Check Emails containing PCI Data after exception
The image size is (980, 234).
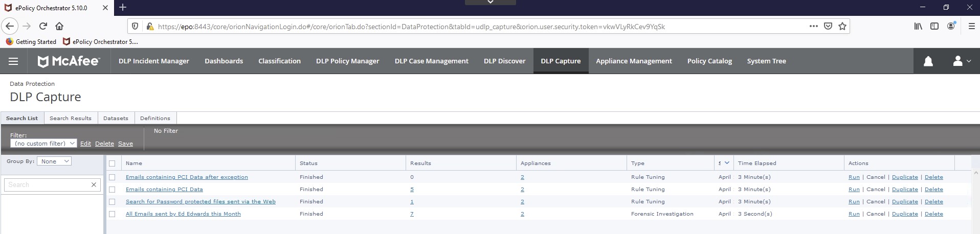tap(112, 177)
